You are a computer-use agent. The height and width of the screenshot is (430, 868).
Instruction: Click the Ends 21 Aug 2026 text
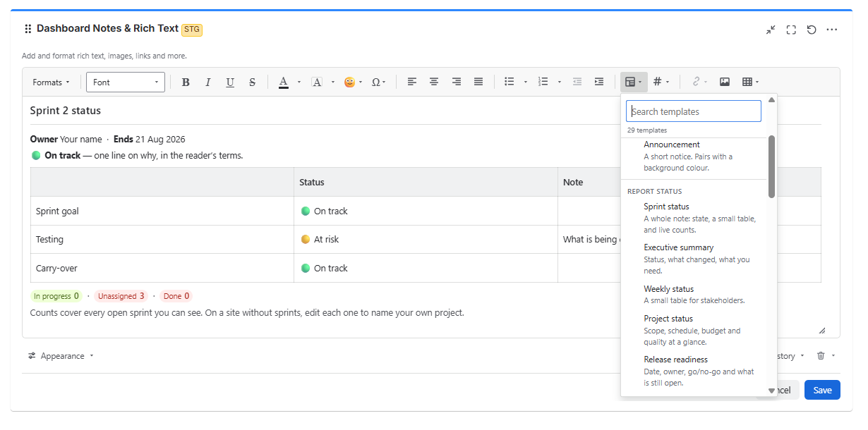coord(150,139)
